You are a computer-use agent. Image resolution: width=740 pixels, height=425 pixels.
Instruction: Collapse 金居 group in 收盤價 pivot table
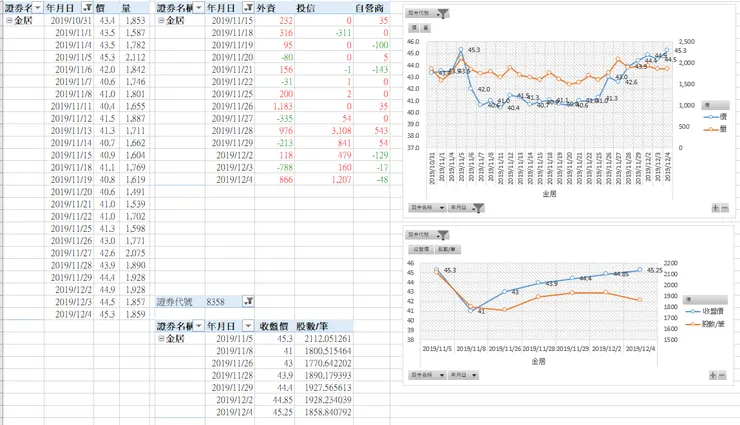161,338
